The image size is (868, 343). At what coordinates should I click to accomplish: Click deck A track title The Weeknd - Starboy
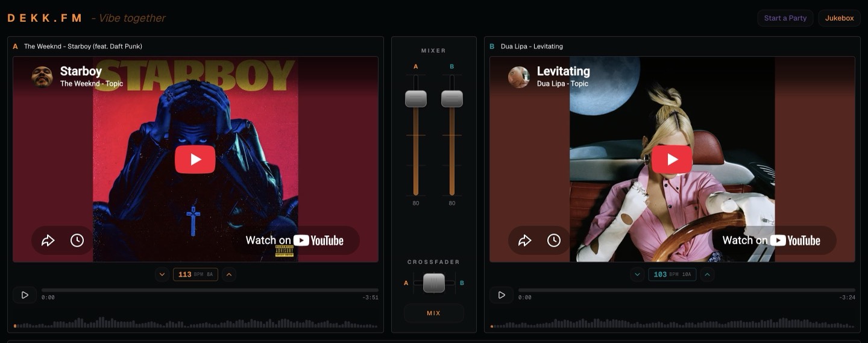[x=83, y=46]
